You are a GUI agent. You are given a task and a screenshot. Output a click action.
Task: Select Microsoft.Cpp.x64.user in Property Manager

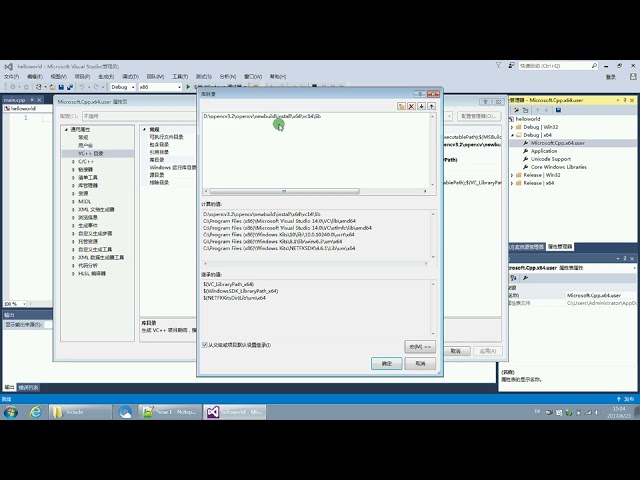(x=556, y=143)
